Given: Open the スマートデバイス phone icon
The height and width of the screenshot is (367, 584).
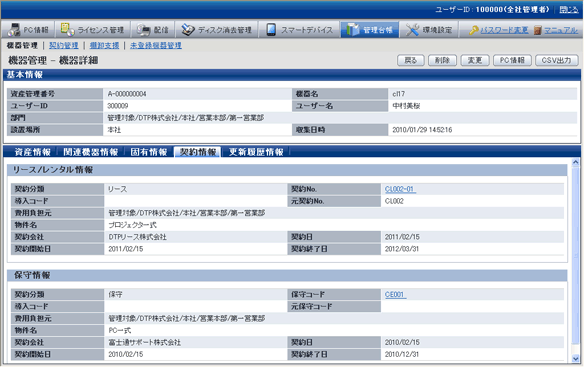Looking at the screenshot, I should click(x=271, y=29).
